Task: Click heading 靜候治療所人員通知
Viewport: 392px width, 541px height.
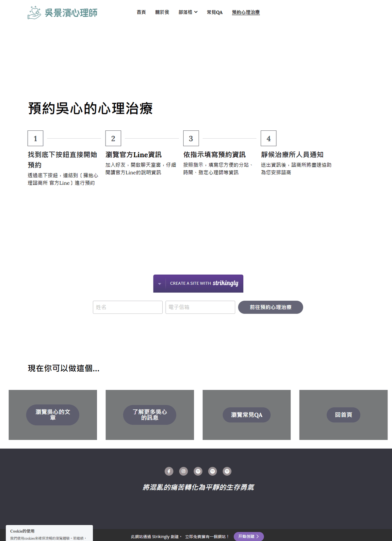Action: pyautogui.click(x=292, y=155)
